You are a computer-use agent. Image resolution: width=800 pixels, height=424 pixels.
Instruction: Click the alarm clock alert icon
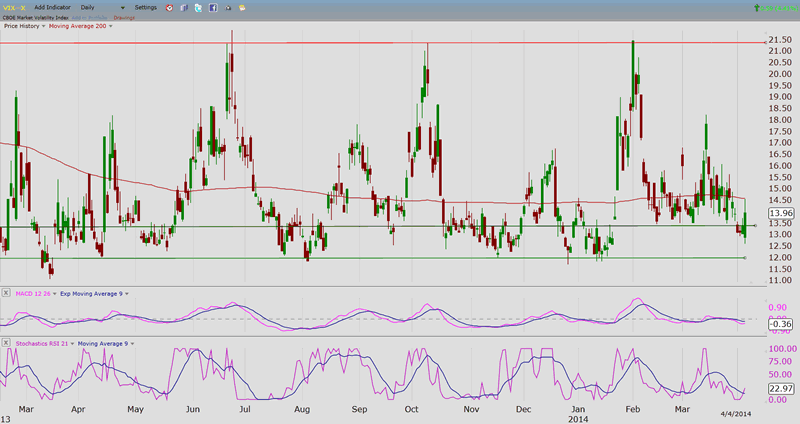pos(169,8)
